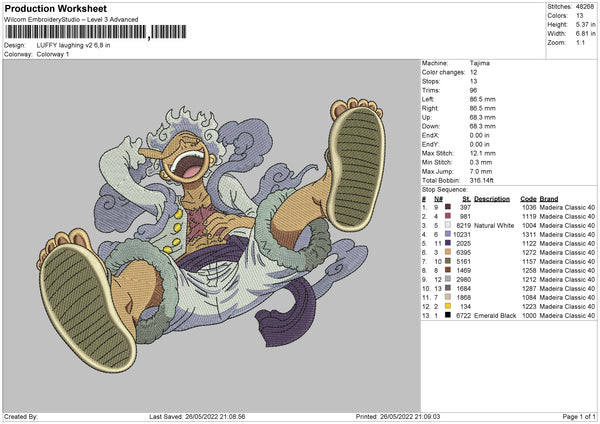This screenshot has height=424, width=600.
Task: Click the underlined Code column header
Action: pos(528,199)
